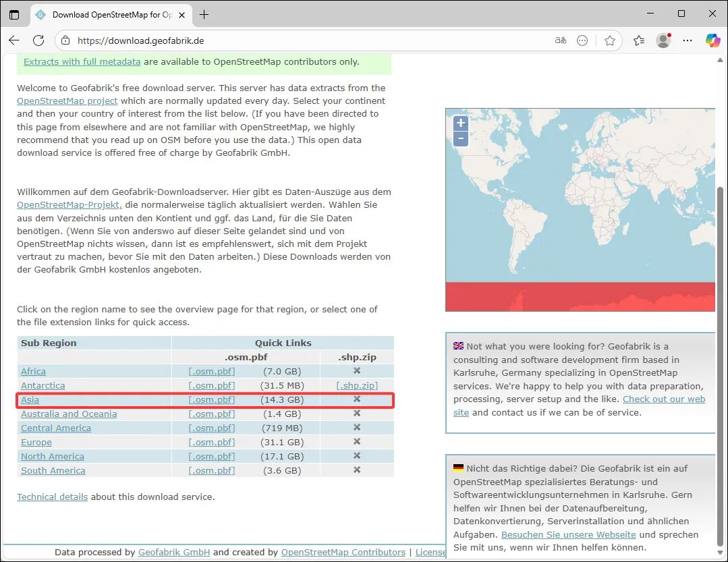Click the Asia file size (14.3 GB)
This screenshot has width=728, height=562.
[282, 399]
